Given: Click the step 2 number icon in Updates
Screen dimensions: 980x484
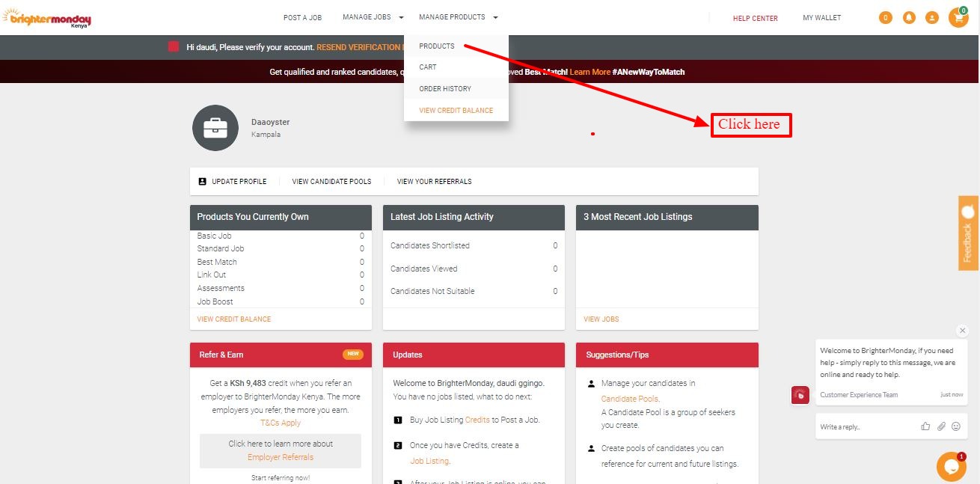Looking at the screenshot, I should coord(398,445).
